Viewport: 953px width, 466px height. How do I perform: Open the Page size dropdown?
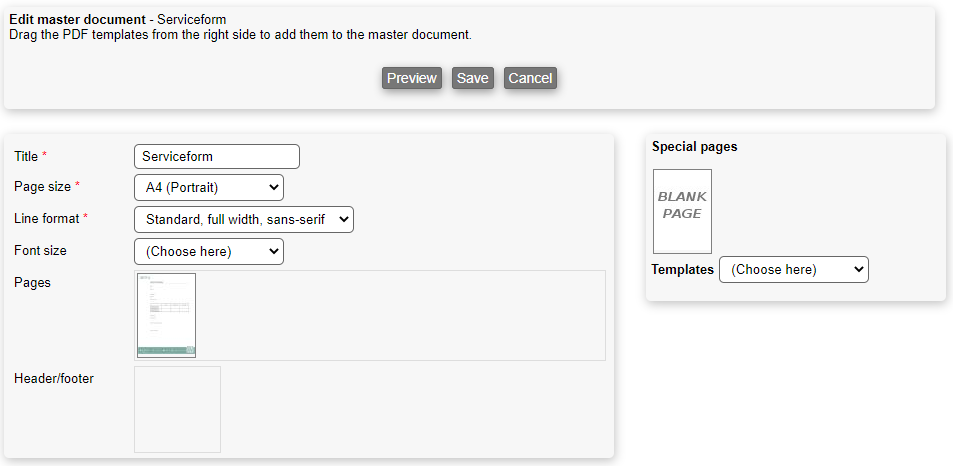pyautogui.click(x=208, y=187)
